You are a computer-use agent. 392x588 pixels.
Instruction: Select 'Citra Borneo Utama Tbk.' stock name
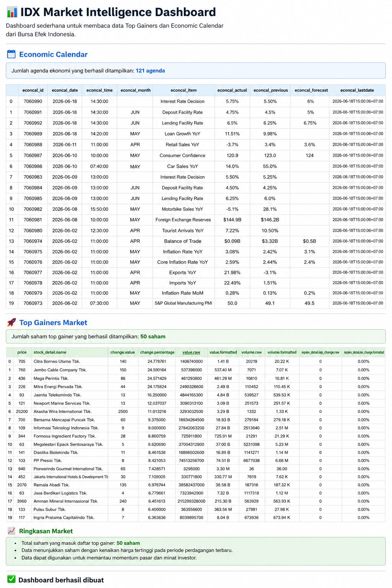[57, 361]
